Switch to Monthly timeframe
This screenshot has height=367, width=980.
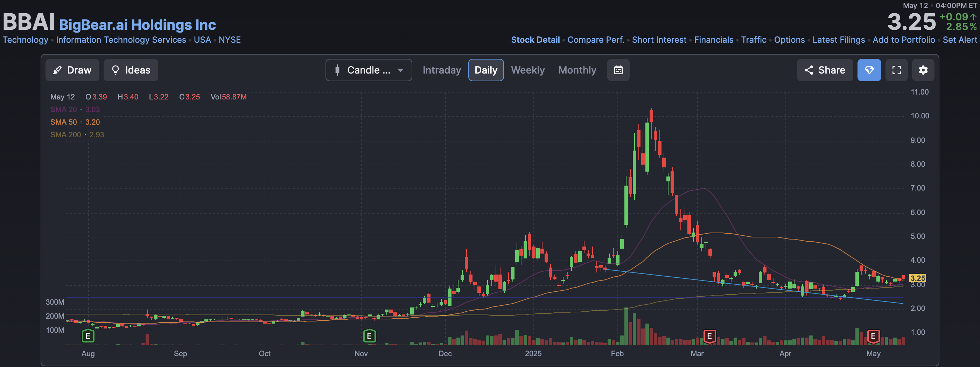pyautogui.click(x=577, y=70)
